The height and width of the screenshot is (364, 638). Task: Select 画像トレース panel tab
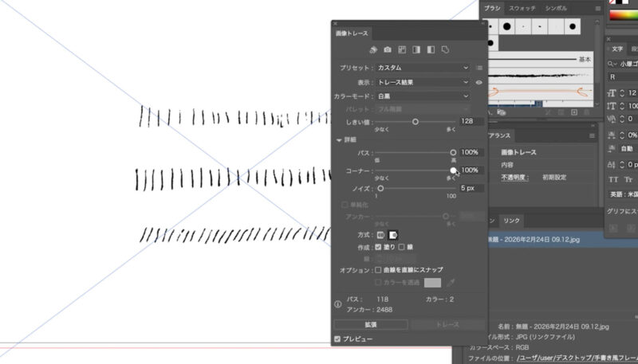(x=352, y=33)
